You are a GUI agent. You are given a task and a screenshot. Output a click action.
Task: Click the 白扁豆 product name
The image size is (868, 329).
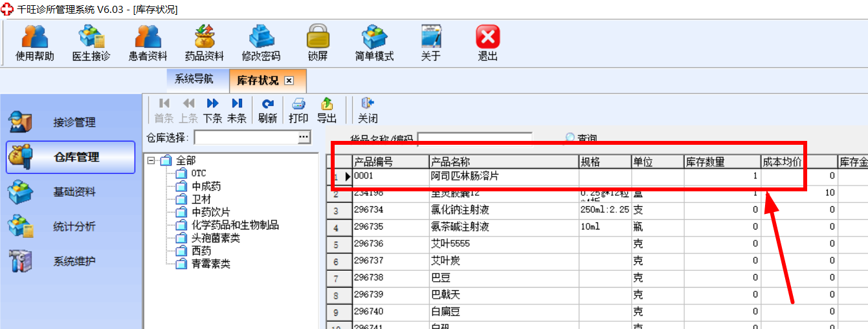[504, 312]
